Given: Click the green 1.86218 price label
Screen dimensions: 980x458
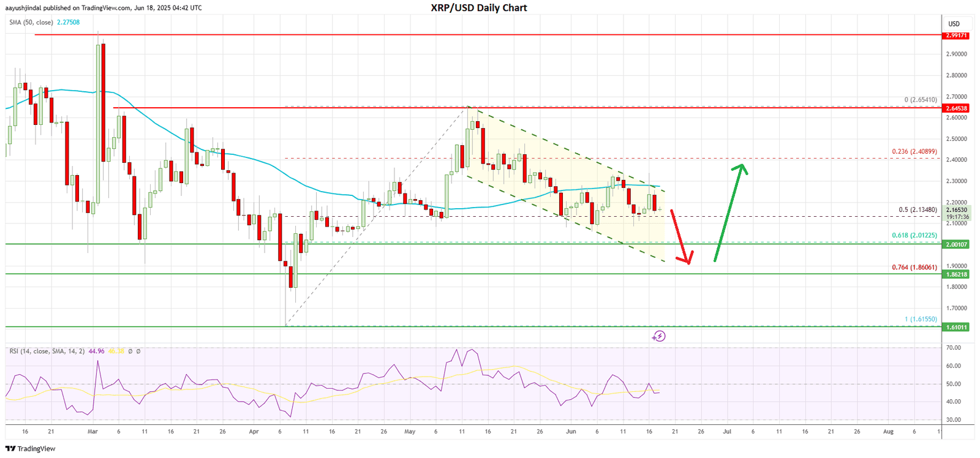Looking at the screenshot, I should coord(956,274).
